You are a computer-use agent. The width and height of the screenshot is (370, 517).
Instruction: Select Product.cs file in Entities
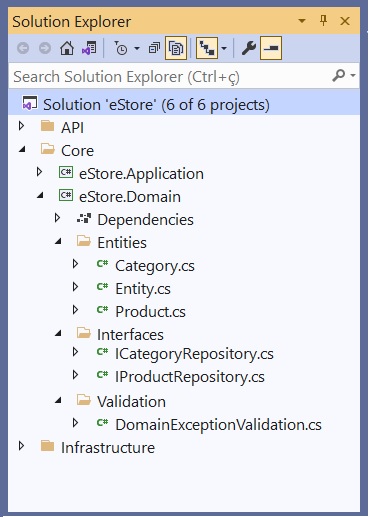pos(150,312)
